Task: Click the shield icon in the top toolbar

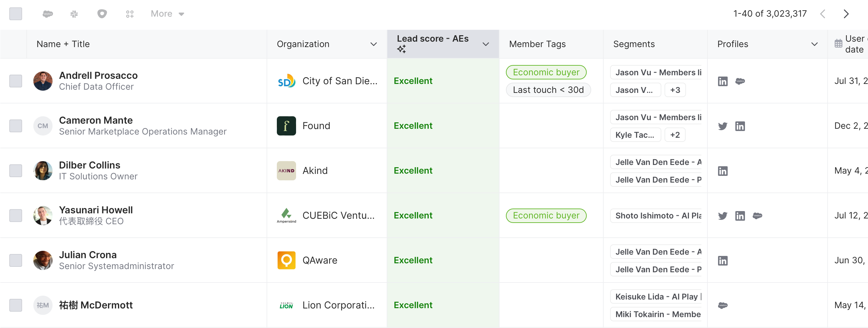Action: (x=102, y=14)
